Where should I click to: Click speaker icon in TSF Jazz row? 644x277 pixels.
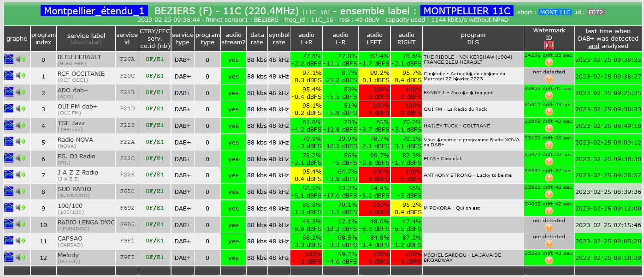coord(20,125)
